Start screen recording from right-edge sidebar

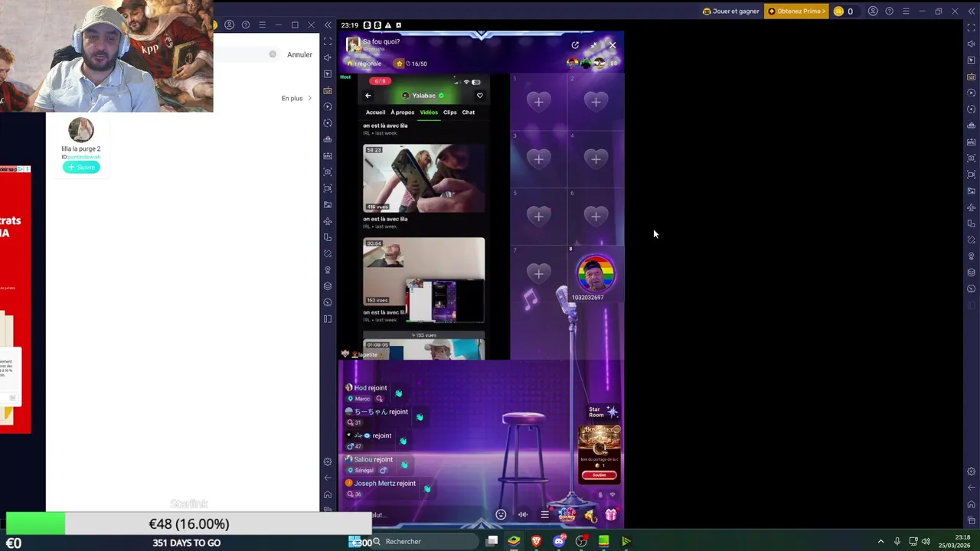click(972, 174)
